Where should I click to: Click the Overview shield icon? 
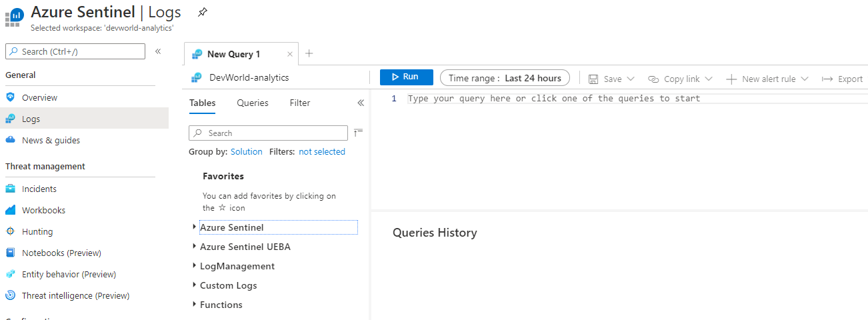pyautogui.click(x=10, y=97)
